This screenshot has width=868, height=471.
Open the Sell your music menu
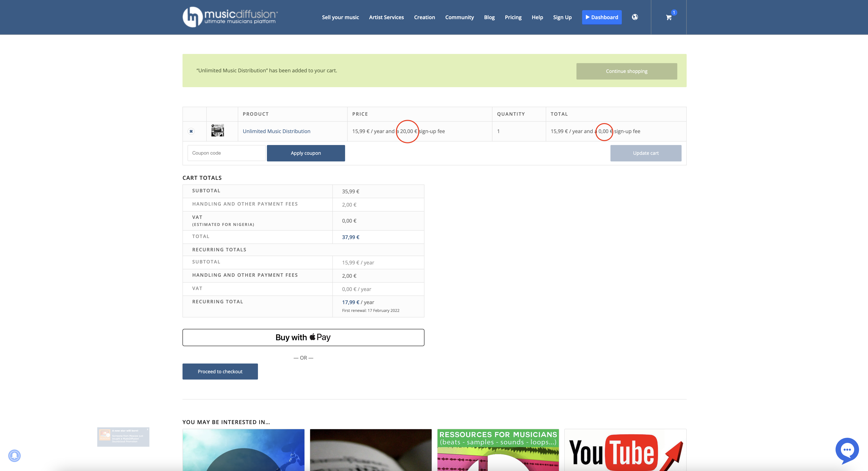[340, 17]
